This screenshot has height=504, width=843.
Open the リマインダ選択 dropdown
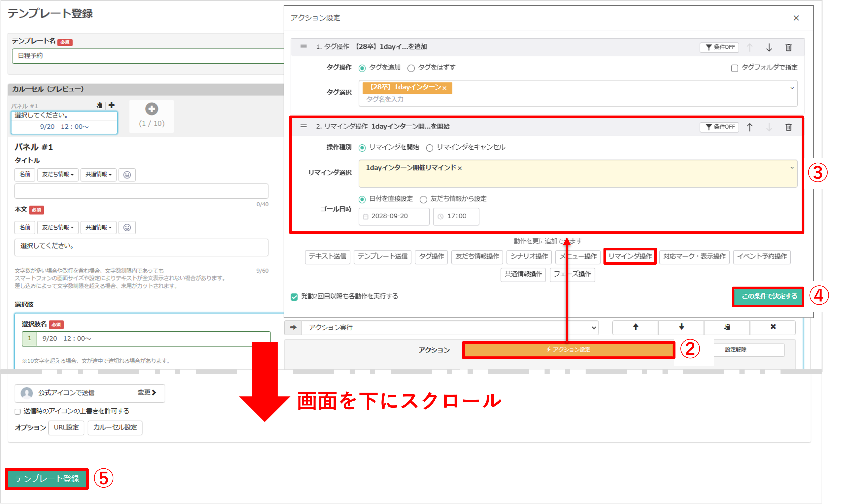792,168
